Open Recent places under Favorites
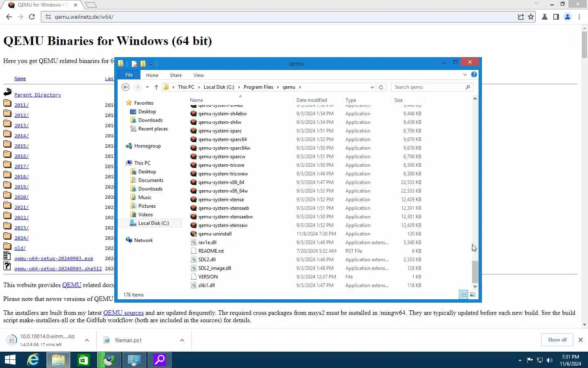588x368 pixels. [x=153, y=129]
